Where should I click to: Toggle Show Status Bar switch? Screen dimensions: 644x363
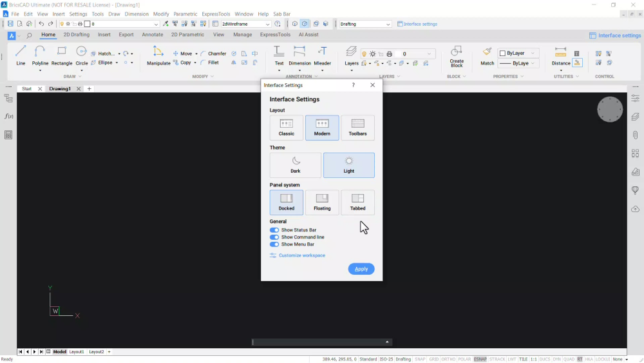tap(274, 230)
